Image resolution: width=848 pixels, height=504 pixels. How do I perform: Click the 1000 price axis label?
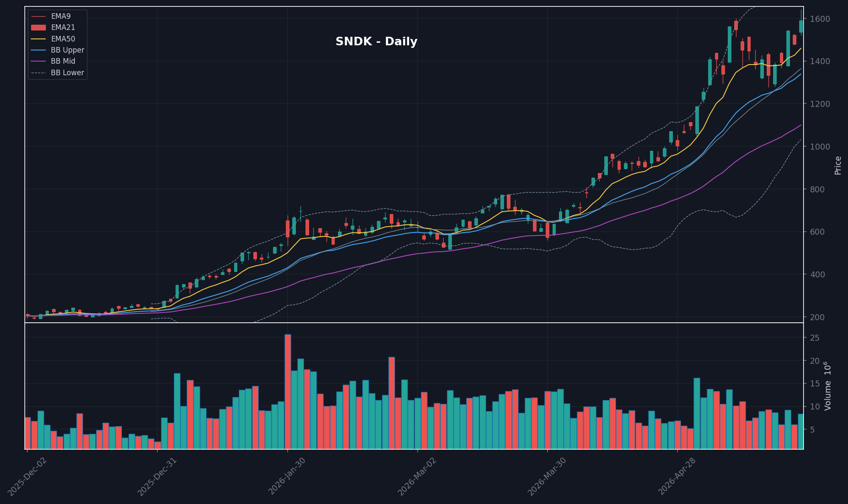[820, 147]
